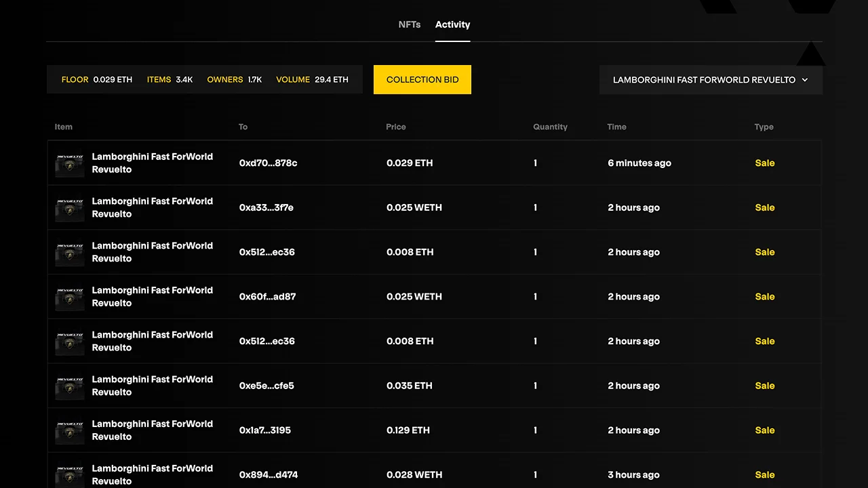The width and height of the screenshot is (868, 488).
Task: Open the NFT thumbnail in the 0xa33...3f7e row
Action: (x=70, y=208)
